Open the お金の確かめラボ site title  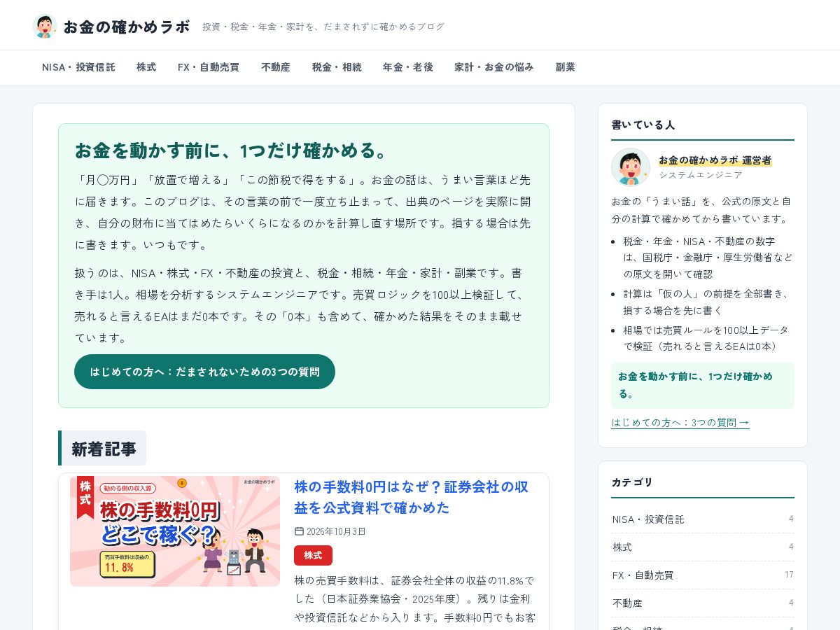(127, 27)
